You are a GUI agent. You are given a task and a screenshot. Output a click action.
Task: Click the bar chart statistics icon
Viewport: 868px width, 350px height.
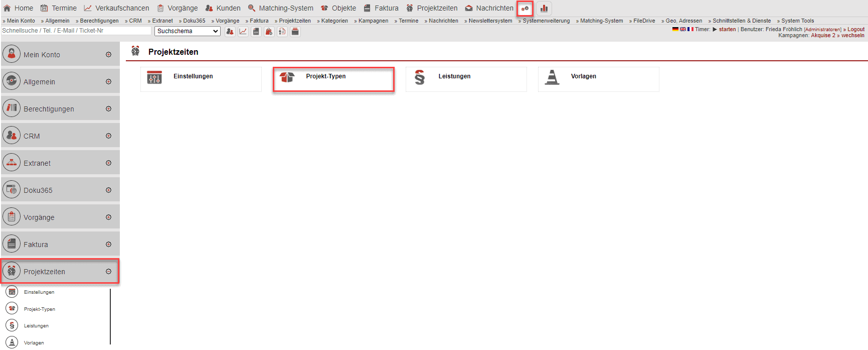click(544, 9)
